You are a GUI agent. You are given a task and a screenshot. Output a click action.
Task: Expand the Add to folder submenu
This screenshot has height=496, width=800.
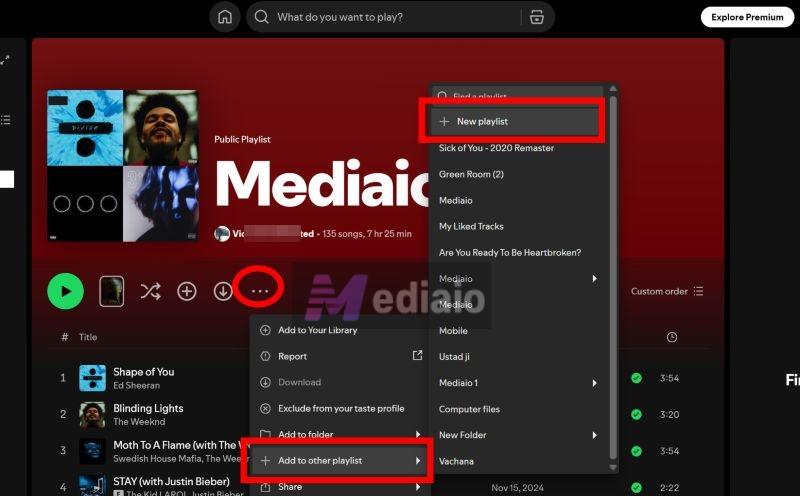pyautogui.click(x=338, y=434)
